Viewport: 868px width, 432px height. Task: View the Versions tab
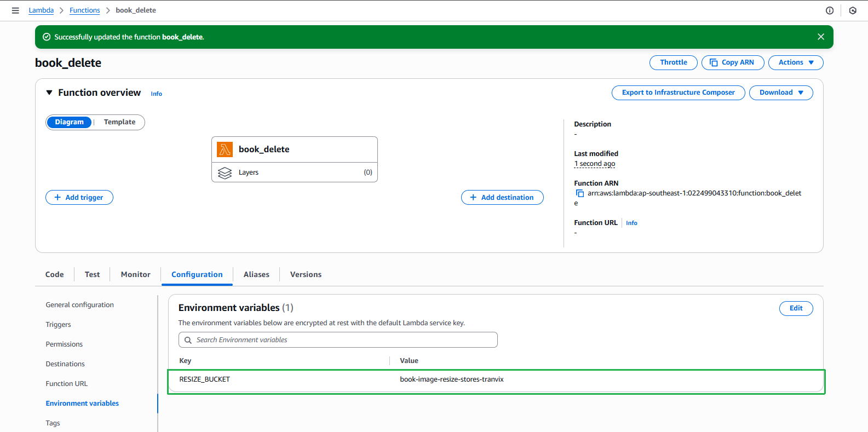306,274
